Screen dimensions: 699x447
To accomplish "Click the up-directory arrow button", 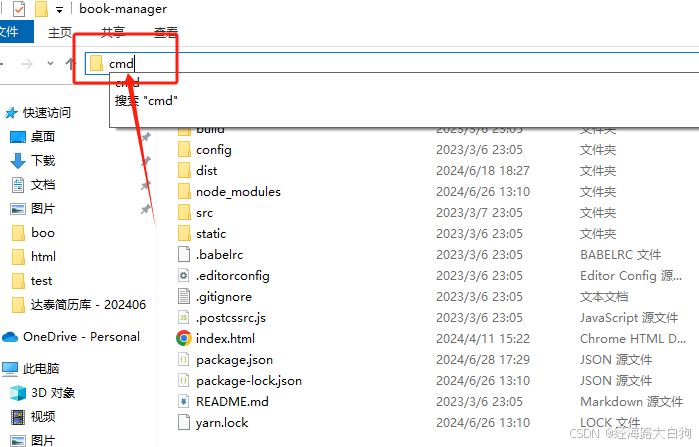I will tap(70, 64).
